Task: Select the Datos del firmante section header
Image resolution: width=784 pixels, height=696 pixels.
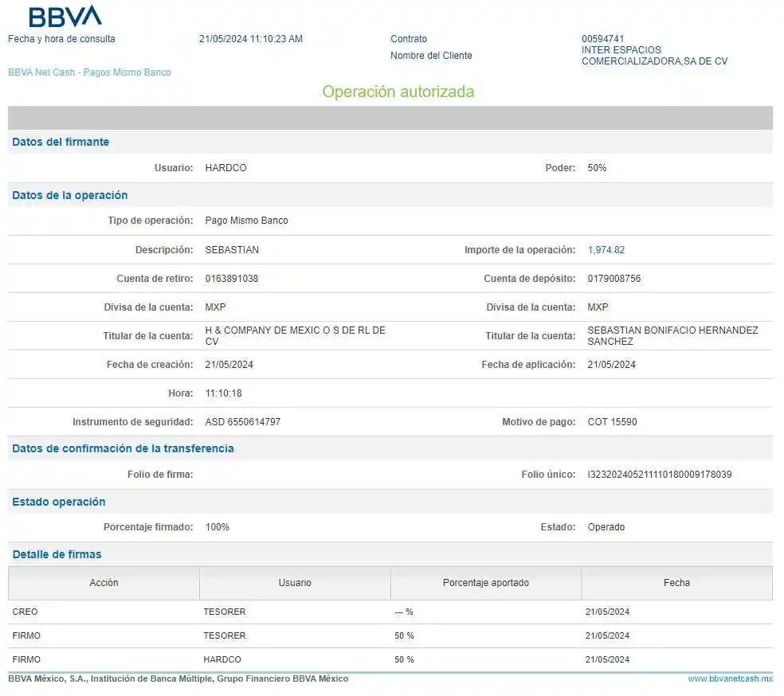Action: [x=61, y=142]
